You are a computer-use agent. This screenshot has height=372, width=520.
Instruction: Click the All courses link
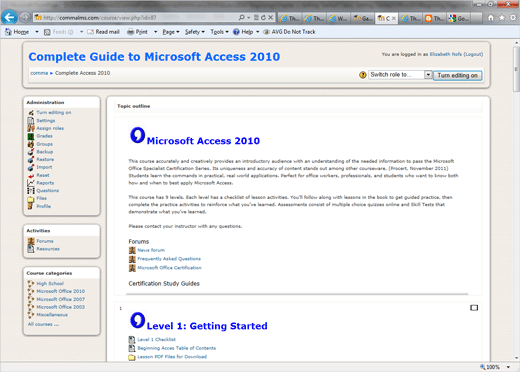(x=43, y=324)
